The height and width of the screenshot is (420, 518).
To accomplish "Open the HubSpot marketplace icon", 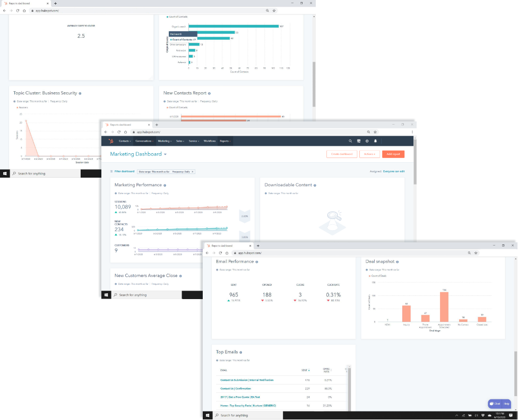I will (359, 141).
